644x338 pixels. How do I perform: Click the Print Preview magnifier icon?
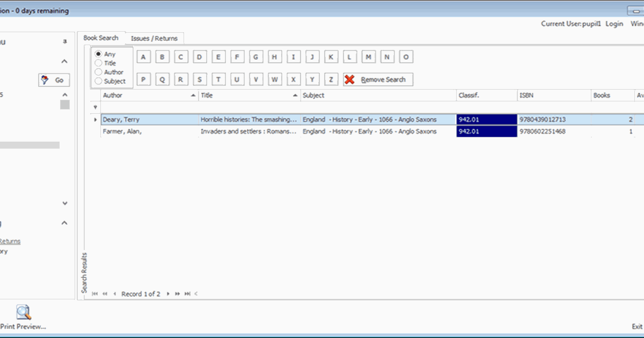click(x=23, y=312)
